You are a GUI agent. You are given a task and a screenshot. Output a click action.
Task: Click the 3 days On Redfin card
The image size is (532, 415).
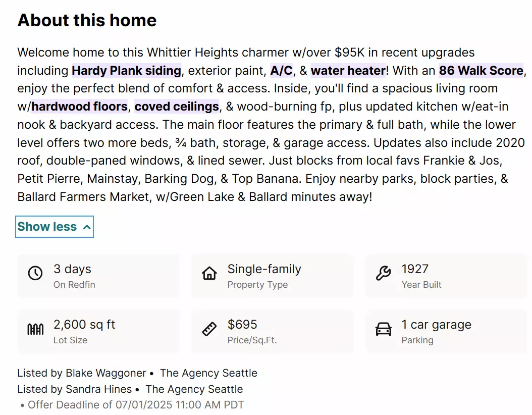(x=98, y=276)
